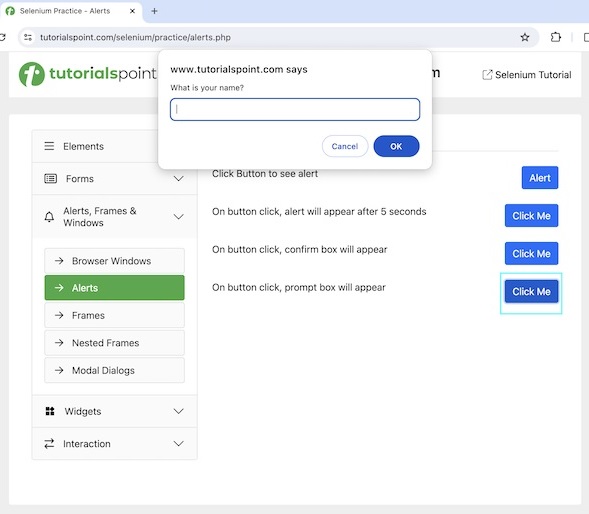The image size is (589, 514).
Task: Click arrow icon next to Nested Frames
Action: 59,343
